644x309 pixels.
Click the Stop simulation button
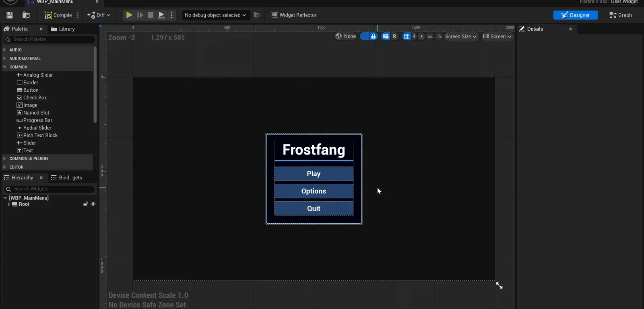pos(151,15)
